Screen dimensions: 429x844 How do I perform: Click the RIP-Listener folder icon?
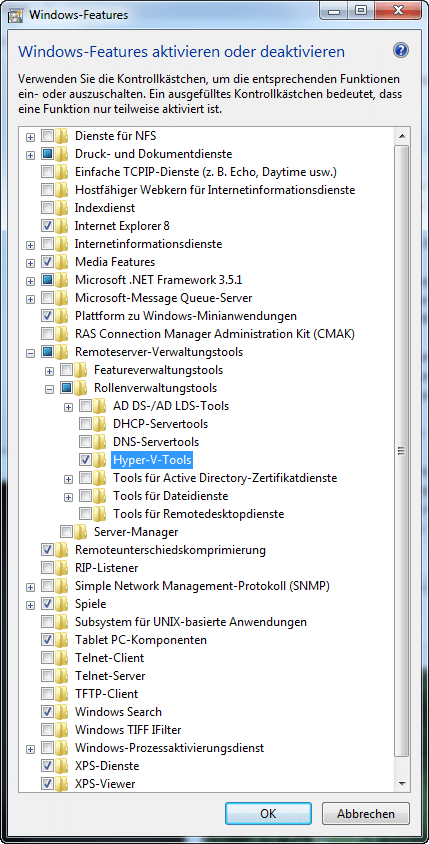pos(62,568)
